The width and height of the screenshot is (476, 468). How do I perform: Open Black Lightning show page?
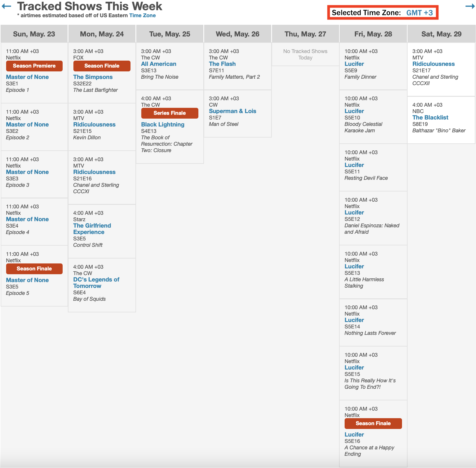coord(163,124)
